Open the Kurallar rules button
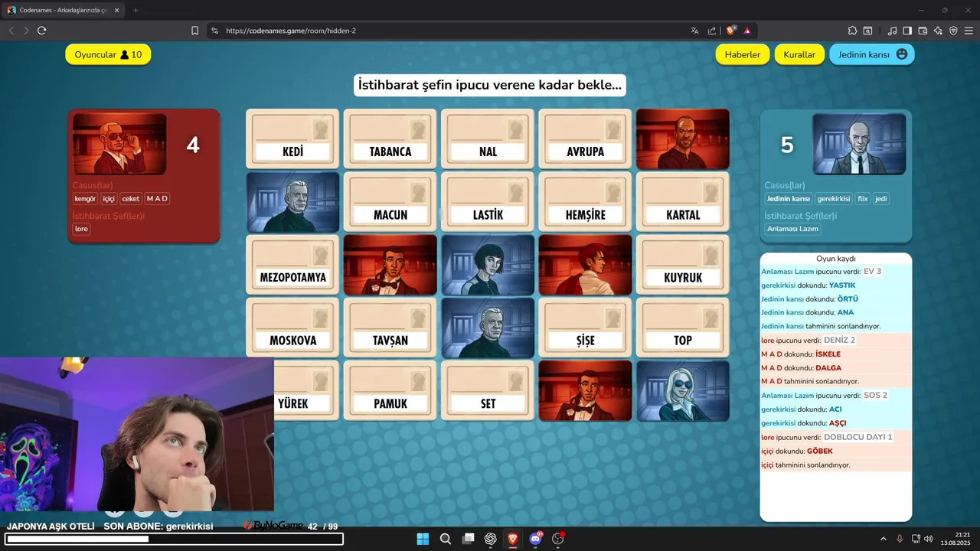980x551 pixels. [800, 54]
